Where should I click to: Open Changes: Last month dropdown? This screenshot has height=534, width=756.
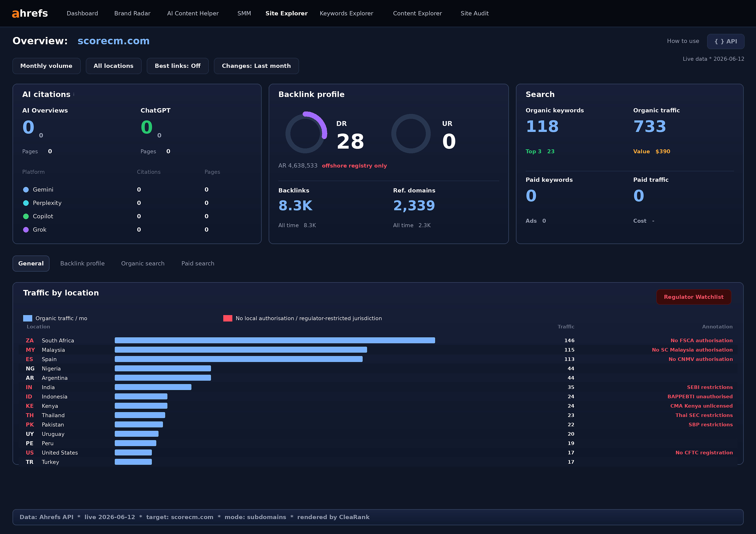(257, 66)
